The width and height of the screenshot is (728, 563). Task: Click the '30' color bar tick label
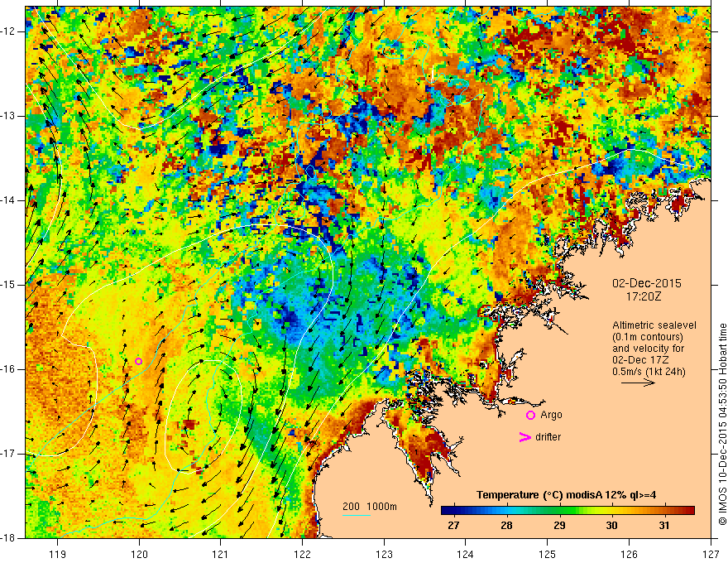[x=612, y=526]
